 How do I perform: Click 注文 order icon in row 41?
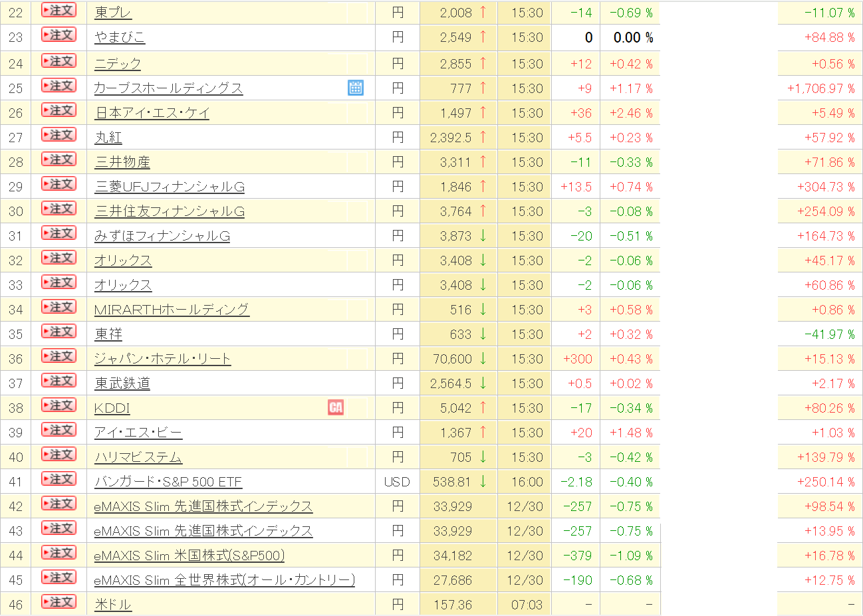pyautogui.click(x=59, y=479)
